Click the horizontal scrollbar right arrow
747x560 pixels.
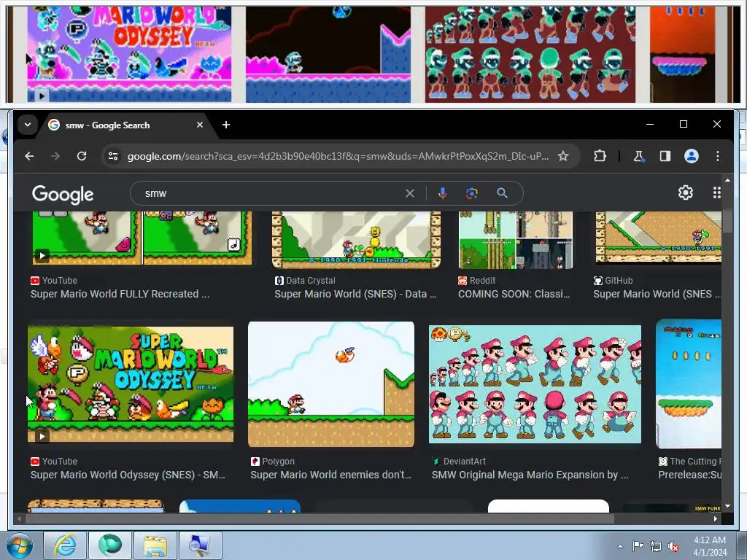coord(715,518)
